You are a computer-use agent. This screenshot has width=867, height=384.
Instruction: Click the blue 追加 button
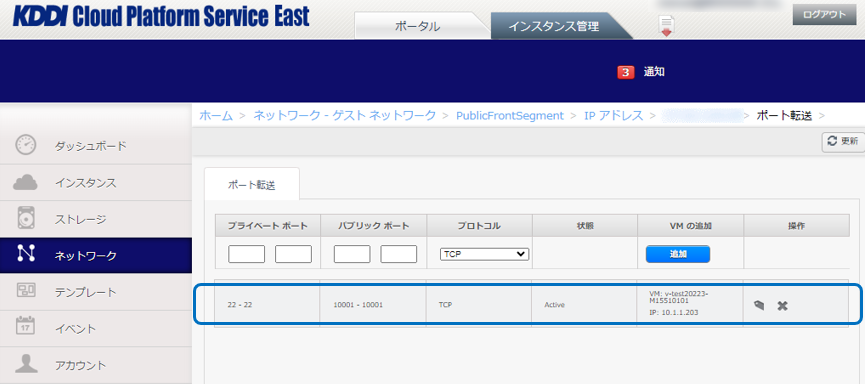(x=678, y=254)
